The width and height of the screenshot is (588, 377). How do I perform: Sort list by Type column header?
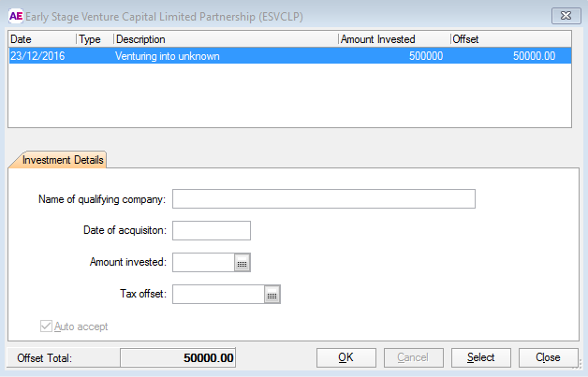(94, 39)
